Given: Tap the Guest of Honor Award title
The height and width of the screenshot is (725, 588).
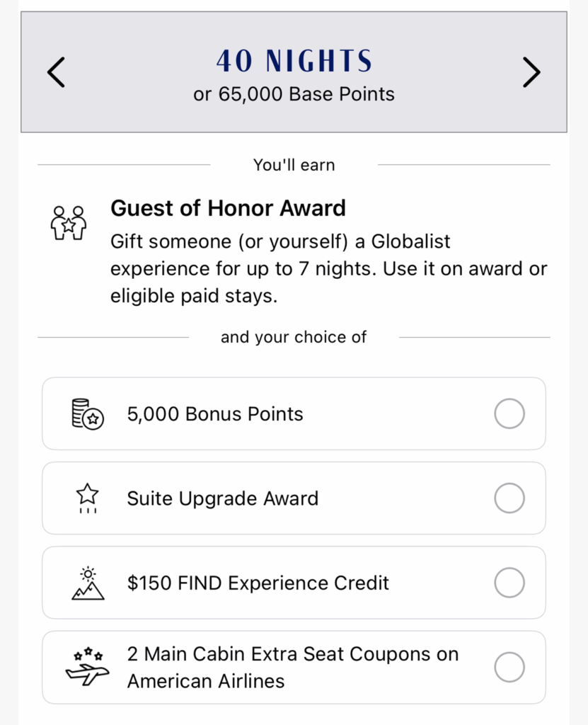Looking at the screenshot, I should coord(228,208).
